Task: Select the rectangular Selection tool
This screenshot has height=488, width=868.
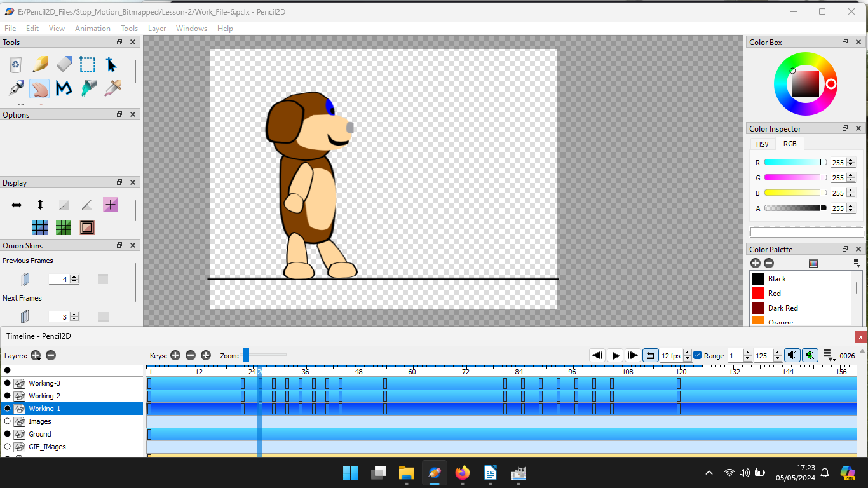Action: tap(88, 64)
